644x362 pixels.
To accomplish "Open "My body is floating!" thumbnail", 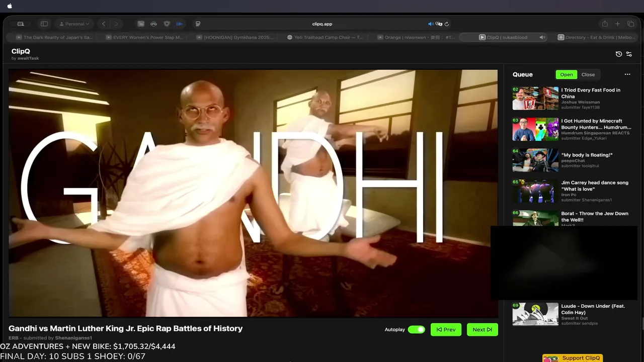I will point(535,160).
